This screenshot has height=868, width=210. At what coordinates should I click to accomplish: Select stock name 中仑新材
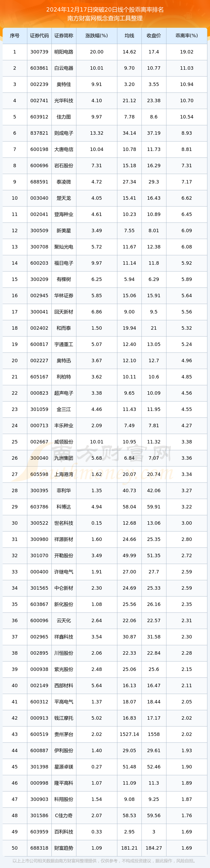click(64, 588)
